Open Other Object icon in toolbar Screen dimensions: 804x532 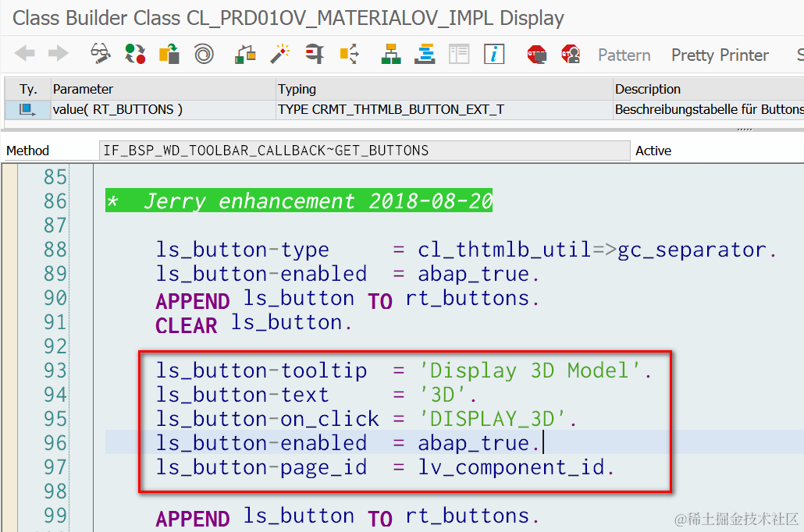click(169, 53)
